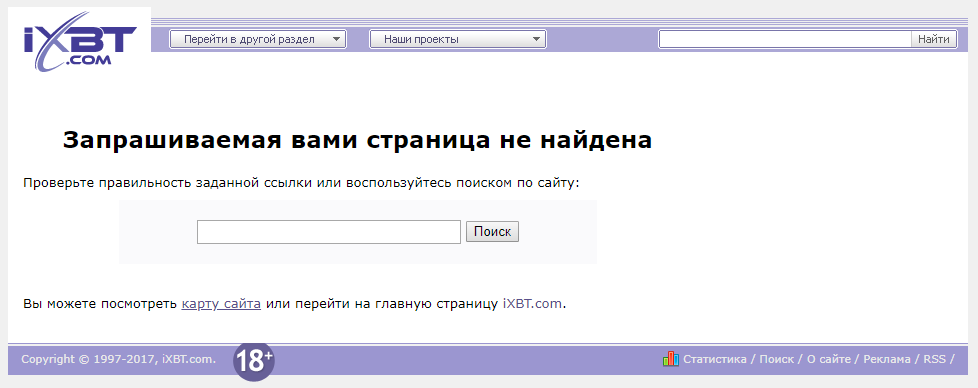Click the copyright 1997-2017 text
978x388 pixels.
coord(119,359)
